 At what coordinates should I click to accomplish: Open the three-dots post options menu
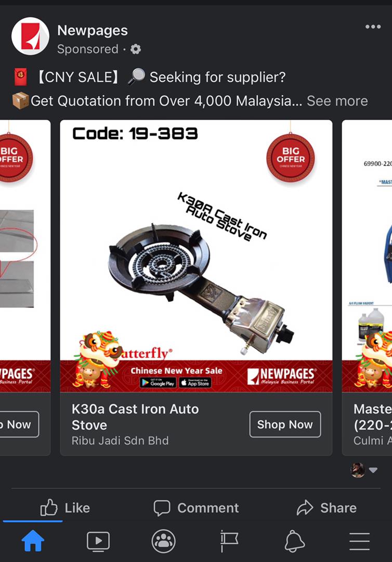(373, 27)
